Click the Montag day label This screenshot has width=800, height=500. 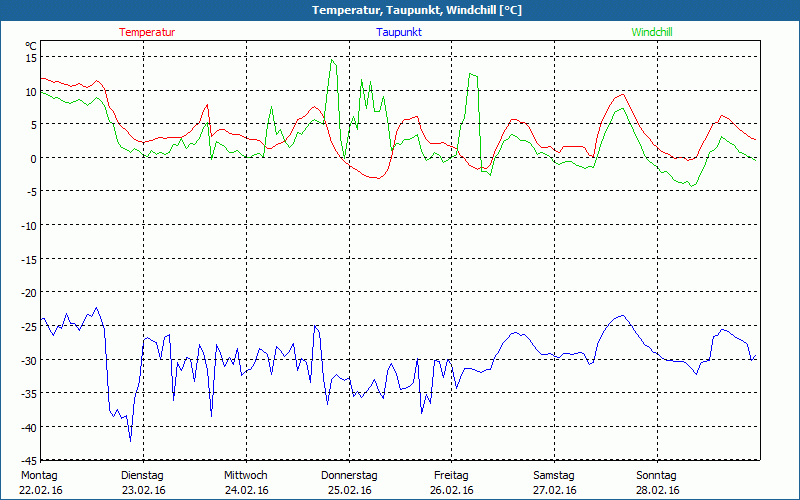coord(39,476)
